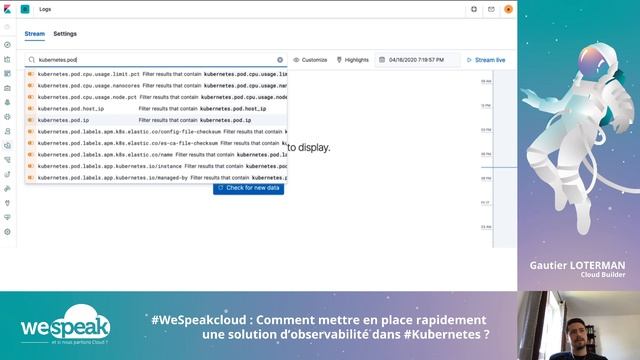Screen dimensions: 640x360
Task: Click the speaker webcam thumbnail
Action: 579,325
